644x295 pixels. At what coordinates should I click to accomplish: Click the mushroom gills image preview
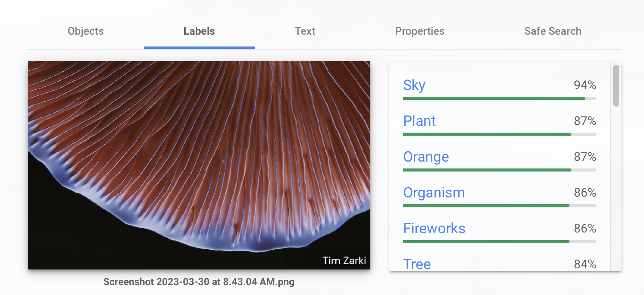click(x=199, y=165)
